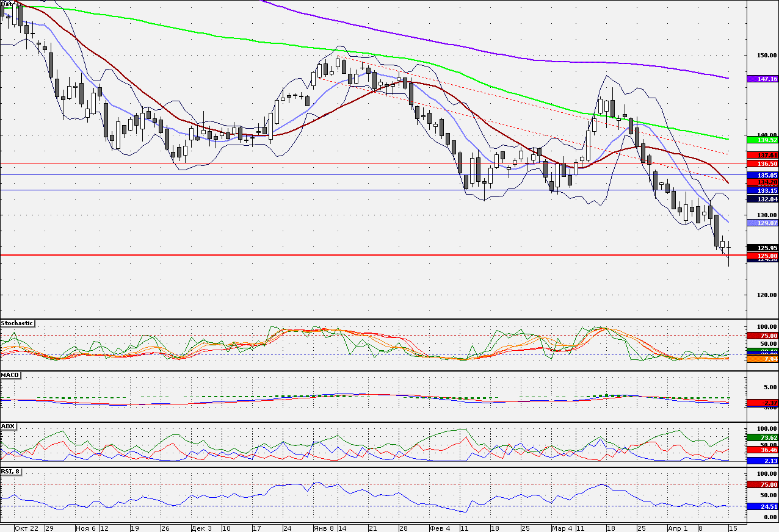Click the Окт 22 date on time axis

26,528
